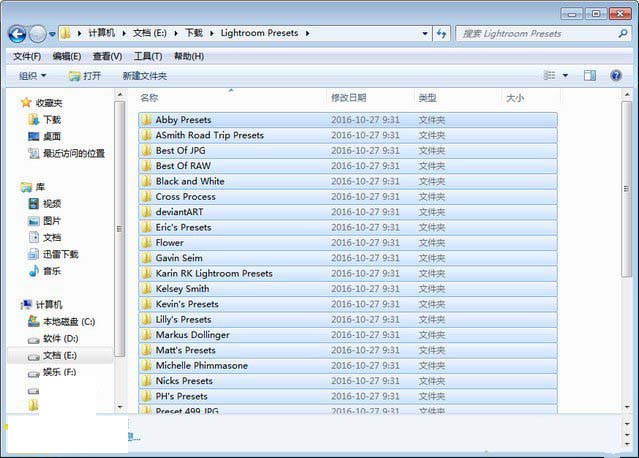Screen dimensions: 639x458
Task: Click the 打开 toolbar button
Action: pos(85,76)
